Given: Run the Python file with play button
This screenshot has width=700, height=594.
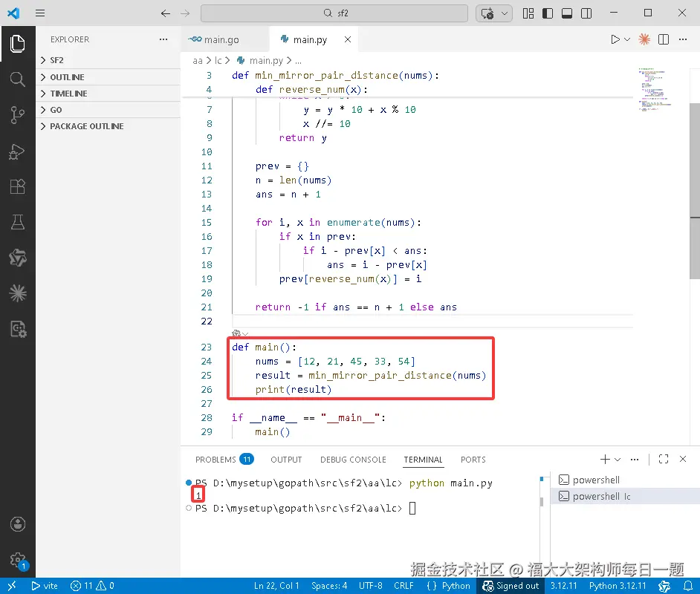Looking at the screenshot, I should 615,39.
